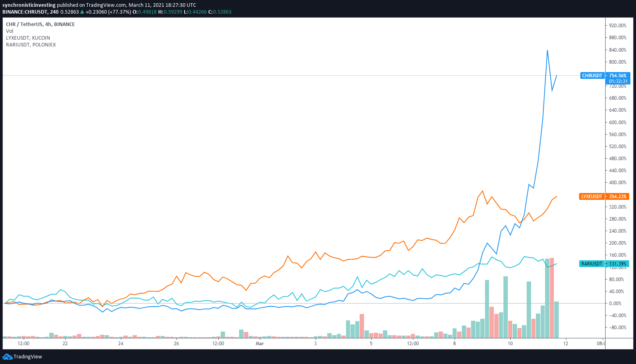
Task: Click the 600.00% price axis tick
Action: [x=618, y=123]
